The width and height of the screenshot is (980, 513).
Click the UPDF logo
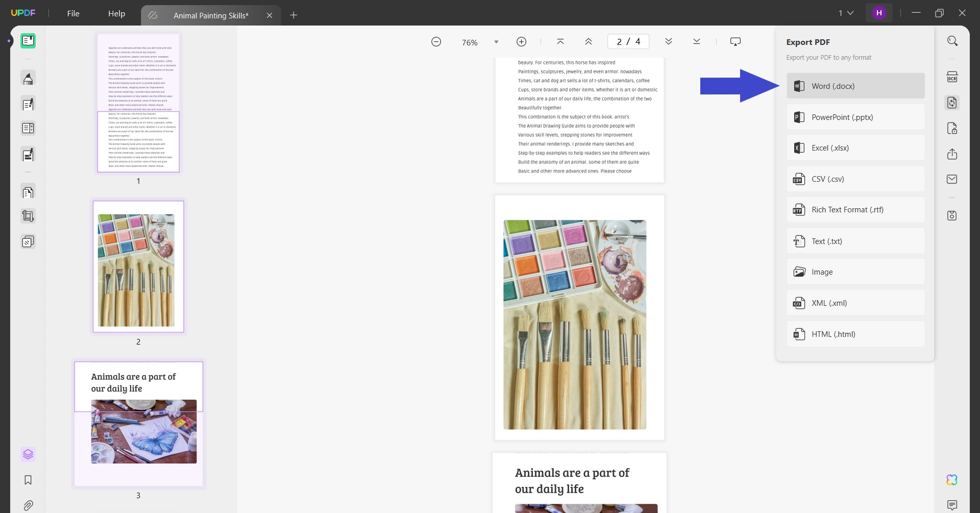click(23, 13)
